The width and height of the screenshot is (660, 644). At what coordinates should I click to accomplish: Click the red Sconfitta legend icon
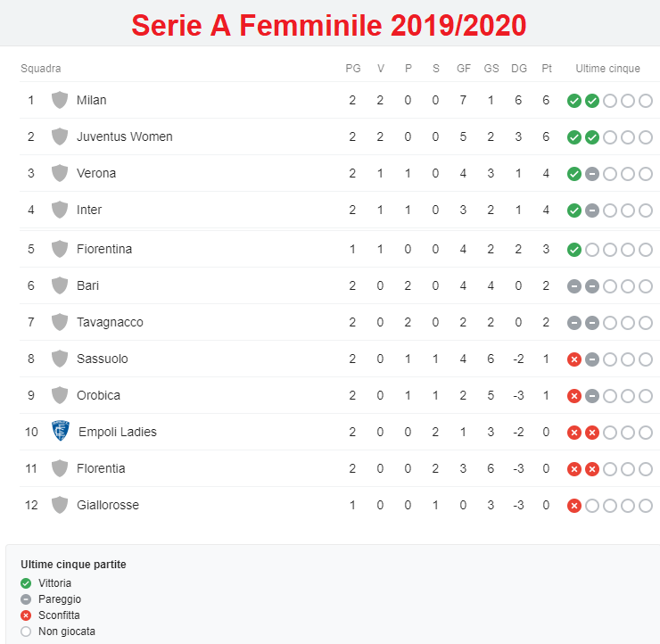pyautogui.click(x=26, y=615)
